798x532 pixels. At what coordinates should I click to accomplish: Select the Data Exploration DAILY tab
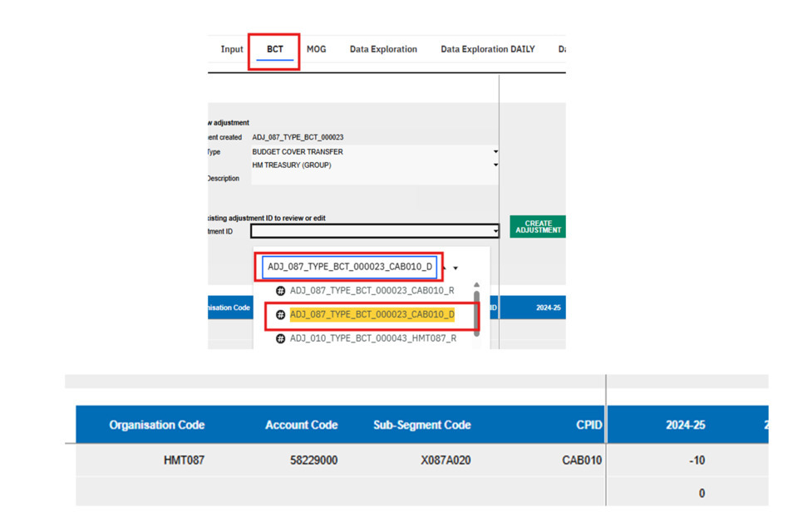coord(487,50)
